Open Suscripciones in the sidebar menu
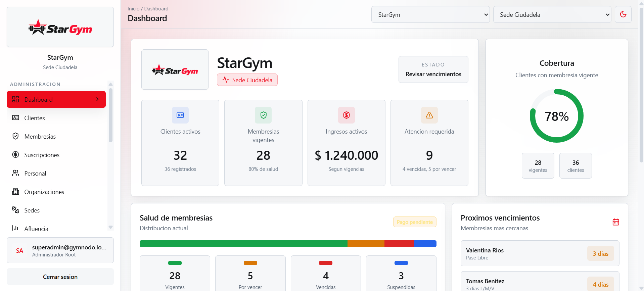Image resolution: width=644 pixels, height=291 pixels. pos(56,155)
